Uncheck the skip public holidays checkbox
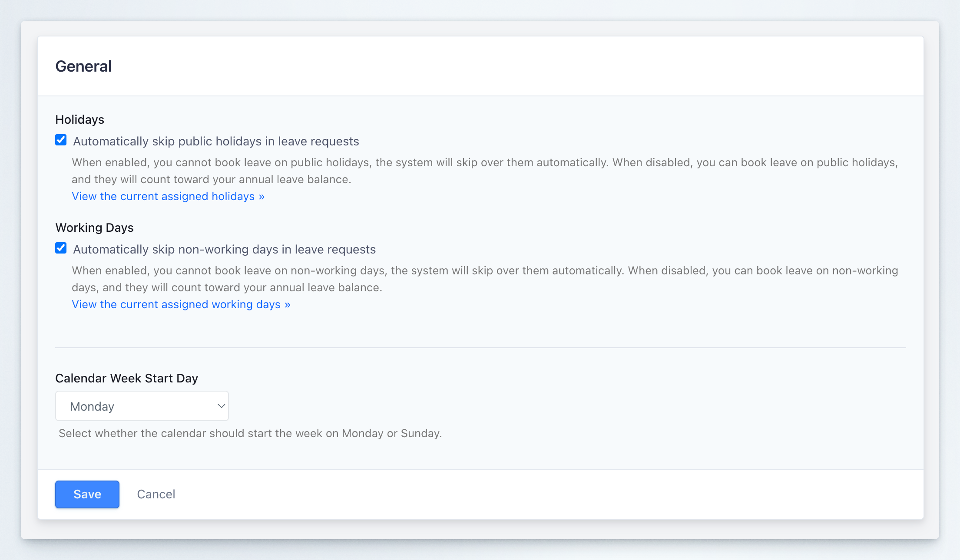Image resolution: width=960 pixels, height=560 pixels. point(61,140)
